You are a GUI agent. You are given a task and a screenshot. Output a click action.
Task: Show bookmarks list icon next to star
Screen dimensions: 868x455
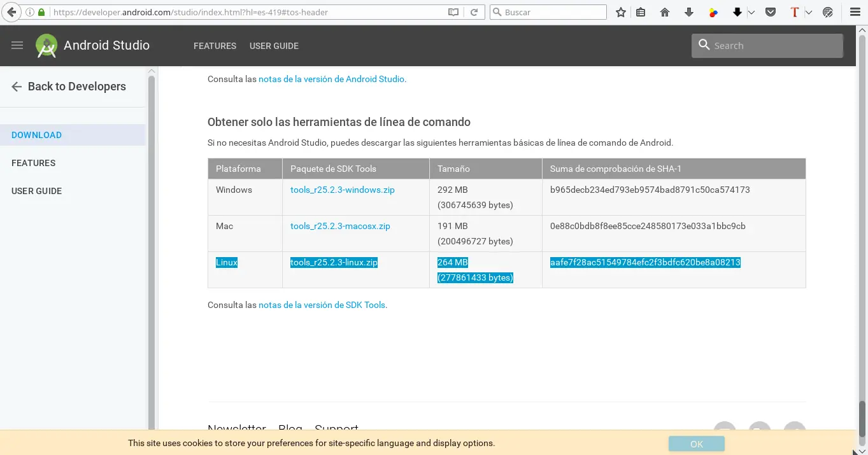click(x=641, y=12)
